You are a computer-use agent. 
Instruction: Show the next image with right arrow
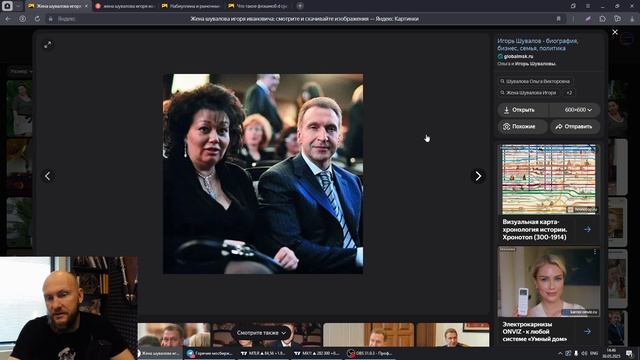click(x=478, y=176)
